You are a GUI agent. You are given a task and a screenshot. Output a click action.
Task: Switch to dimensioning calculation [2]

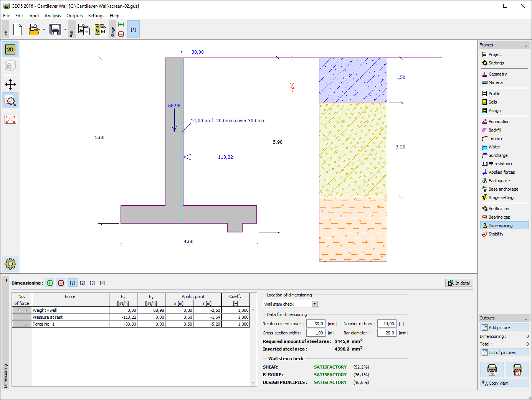coord(82,283)
